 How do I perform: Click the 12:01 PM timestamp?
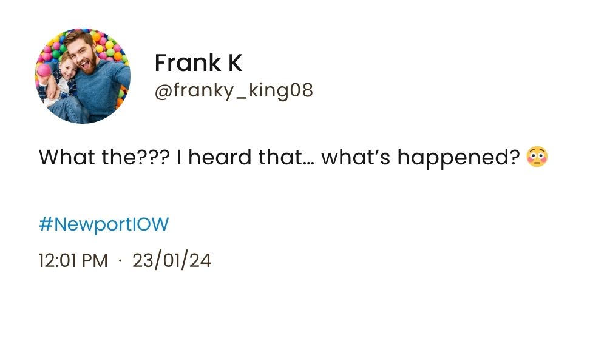click(x=73, y=261)
